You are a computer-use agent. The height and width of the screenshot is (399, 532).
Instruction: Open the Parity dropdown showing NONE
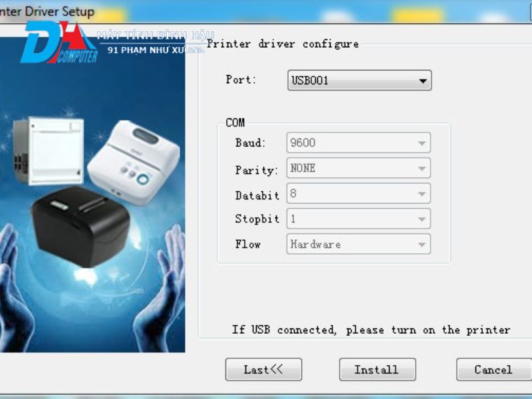[358, 168]
